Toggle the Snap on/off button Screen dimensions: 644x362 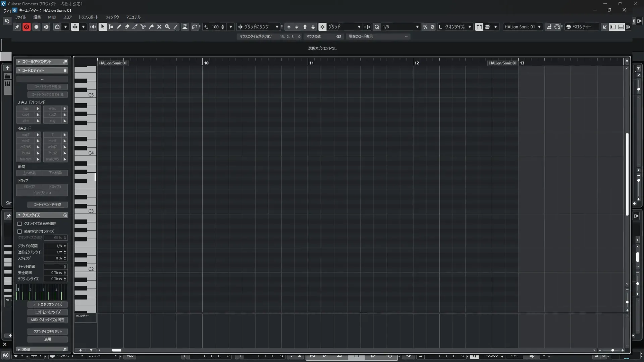click(322, 27)
